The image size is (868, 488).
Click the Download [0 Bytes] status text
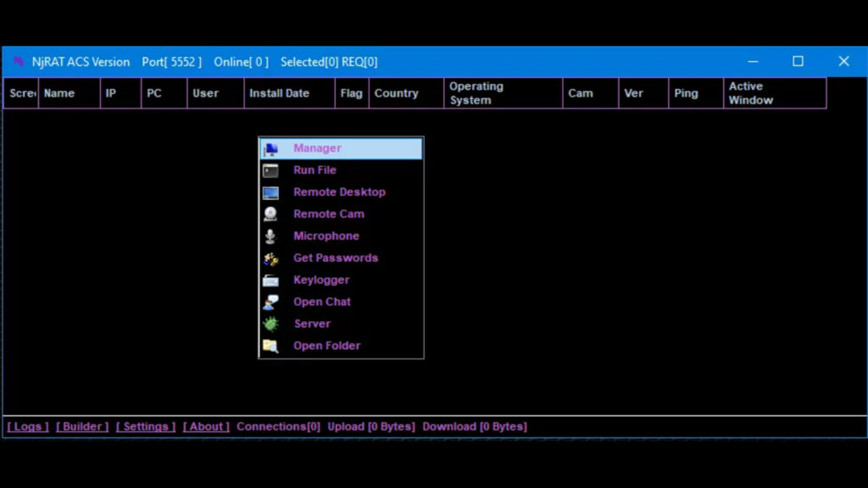pos(475,427)
